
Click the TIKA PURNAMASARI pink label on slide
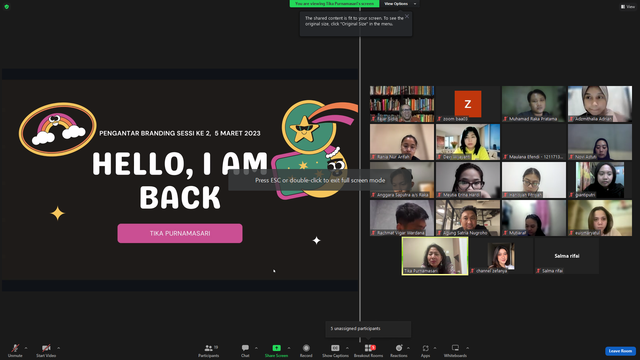click(x=180, y=233)
